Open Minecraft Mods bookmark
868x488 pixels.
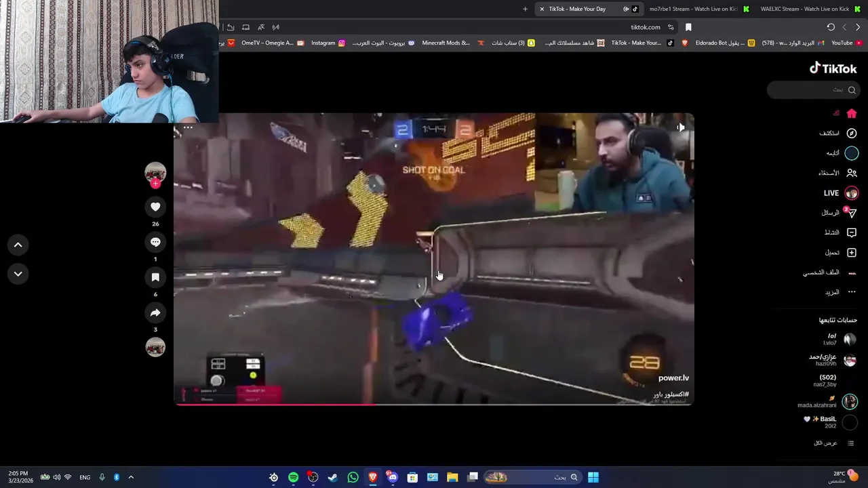click(453, 43)
